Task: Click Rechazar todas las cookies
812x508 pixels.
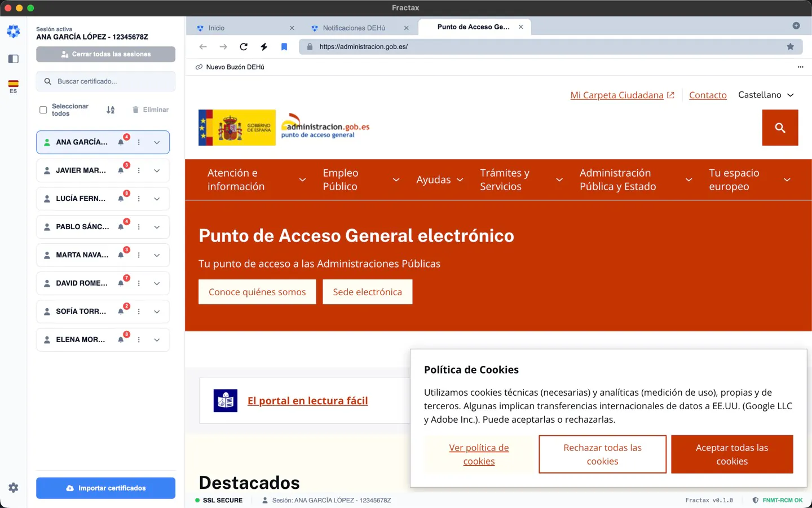Action: click(602, 454)
